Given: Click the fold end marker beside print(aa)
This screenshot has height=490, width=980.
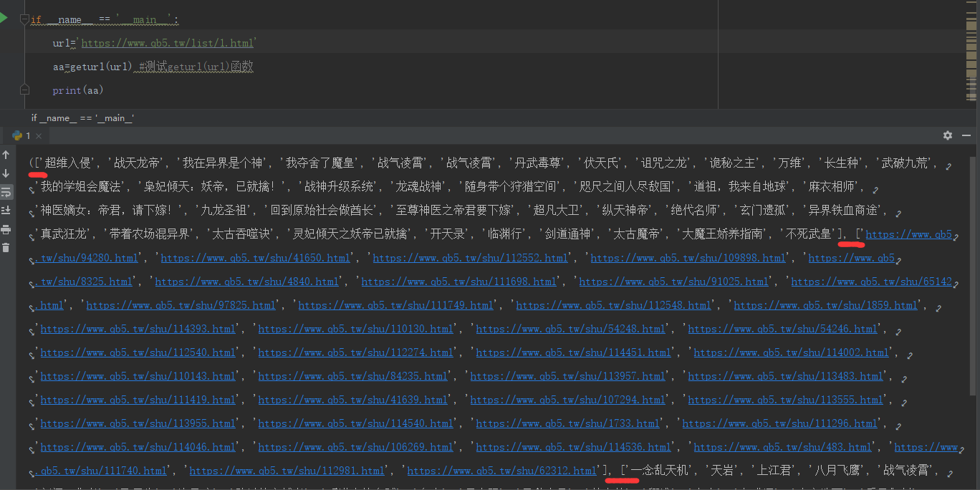Looking at the screenshot, I should [x=24, y=90].
